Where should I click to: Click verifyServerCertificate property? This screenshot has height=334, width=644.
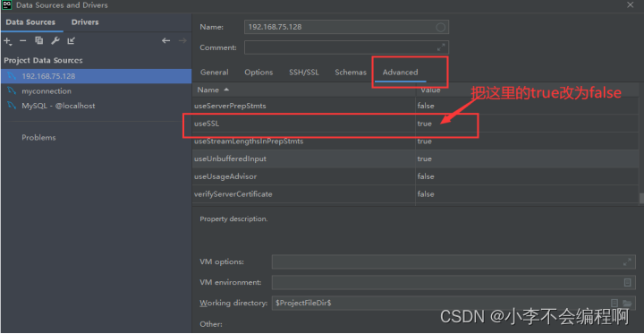coord(233,193)
